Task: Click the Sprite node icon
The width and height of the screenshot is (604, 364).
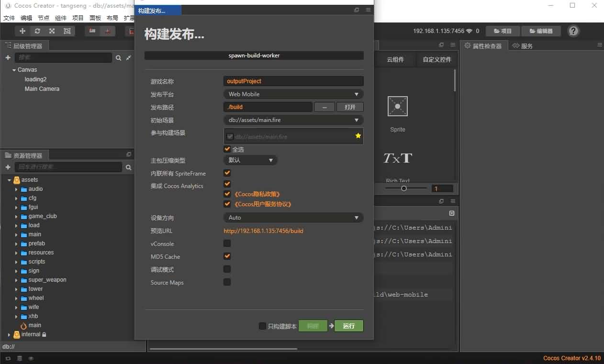Action: (x=397, y=107)
